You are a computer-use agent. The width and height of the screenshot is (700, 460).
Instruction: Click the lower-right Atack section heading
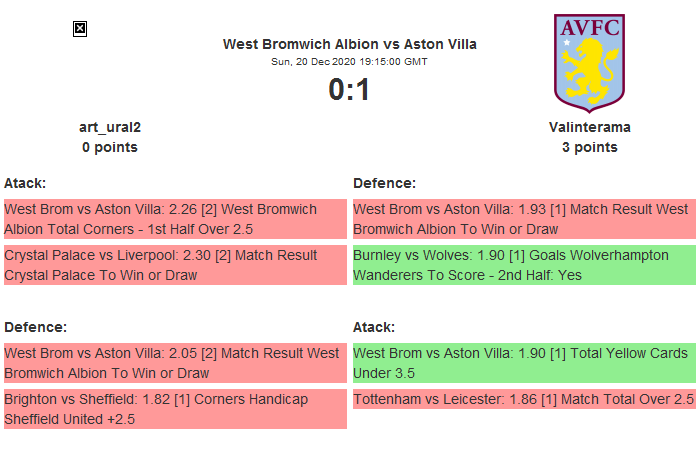374,327
